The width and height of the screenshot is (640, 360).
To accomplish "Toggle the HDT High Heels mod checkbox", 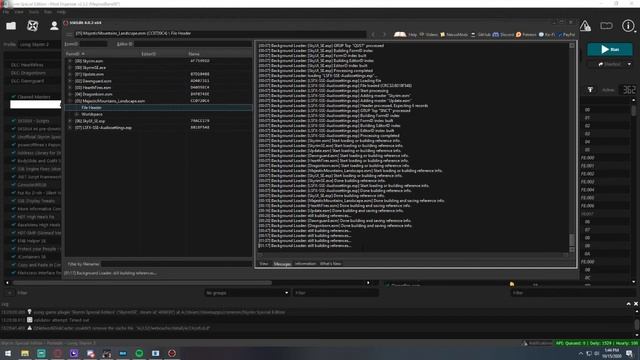I will pos(13,217).
